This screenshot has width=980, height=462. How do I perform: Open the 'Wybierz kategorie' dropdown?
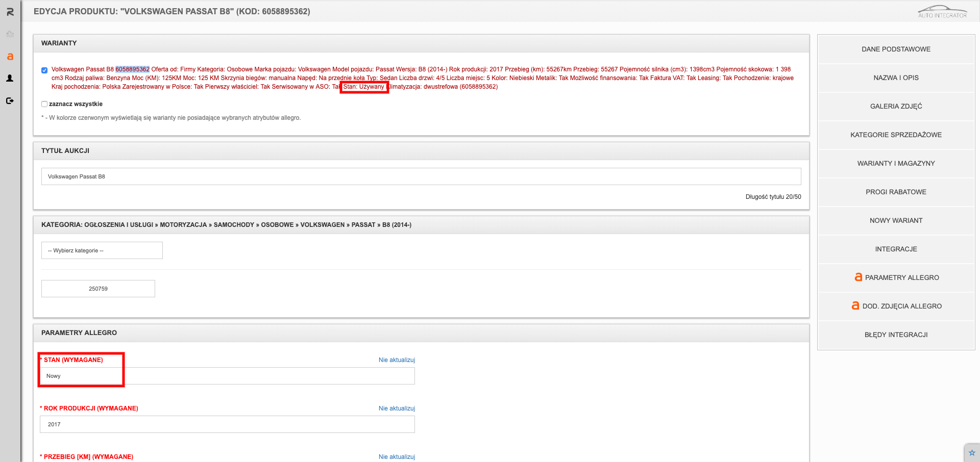pos(102,250)
